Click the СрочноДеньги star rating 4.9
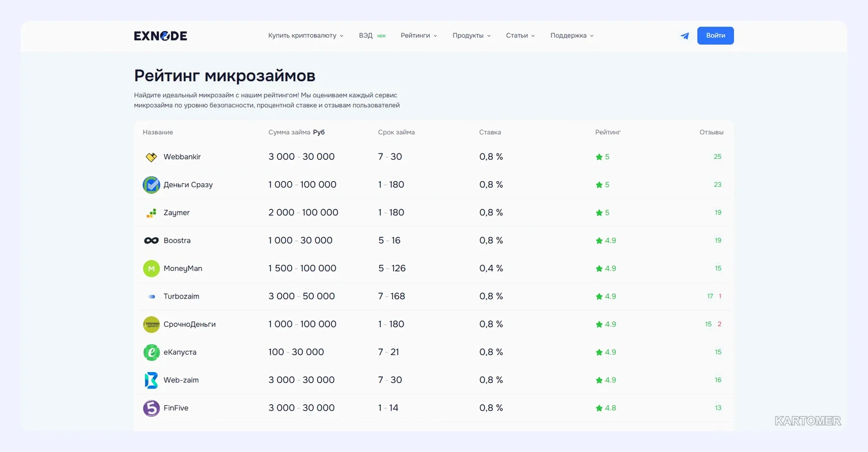The image size is (868, 452). click(606, 324)
